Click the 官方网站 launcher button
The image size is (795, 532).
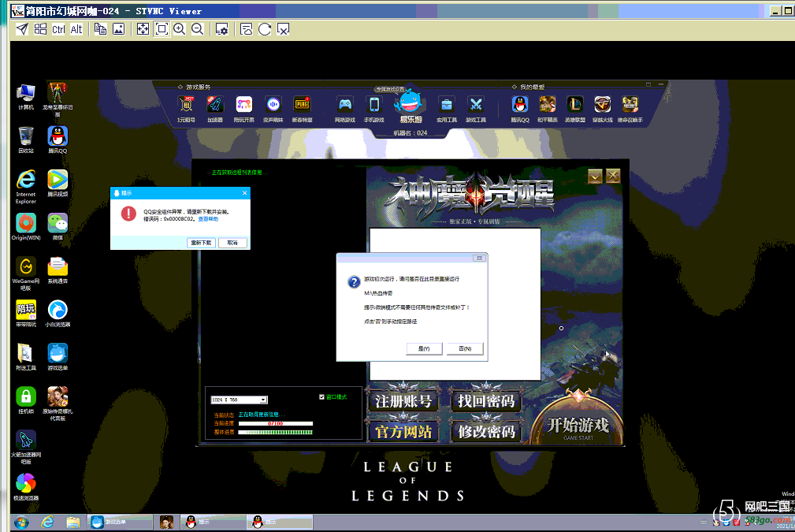point(403,432)
